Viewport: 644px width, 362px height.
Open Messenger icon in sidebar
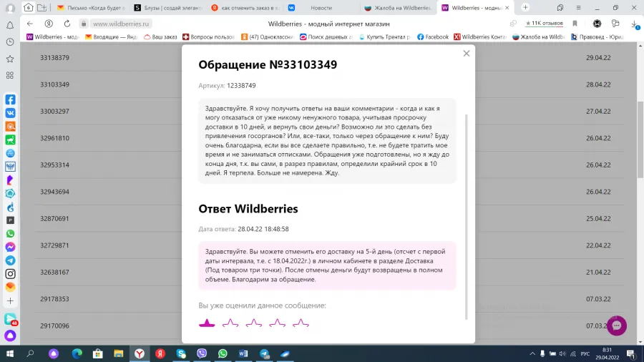[x=10, y=247]
